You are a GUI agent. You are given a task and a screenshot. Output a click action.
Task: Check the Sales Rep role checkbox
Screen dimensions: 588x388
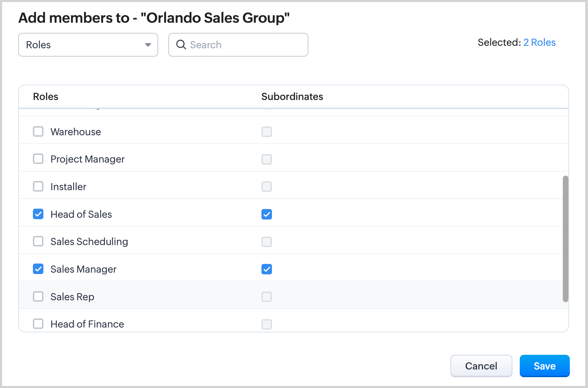[38, 296]
